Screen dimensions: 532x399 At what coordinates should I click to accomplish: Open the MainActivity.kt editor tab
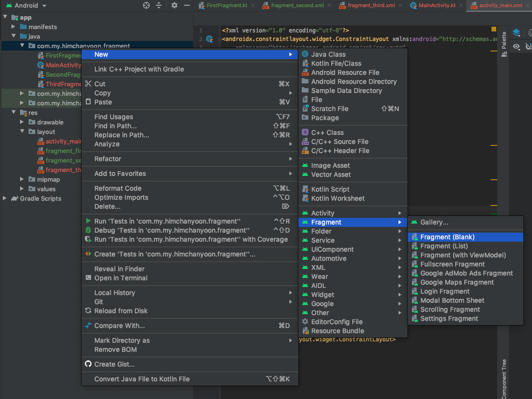pyautogui.click(x=437, y=5)
